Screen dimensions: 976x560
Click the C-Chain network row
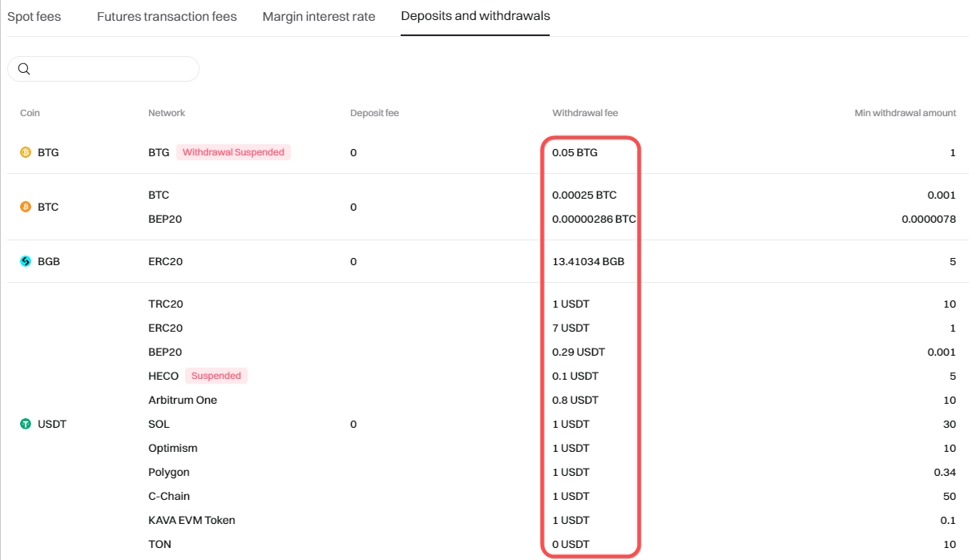169,496
